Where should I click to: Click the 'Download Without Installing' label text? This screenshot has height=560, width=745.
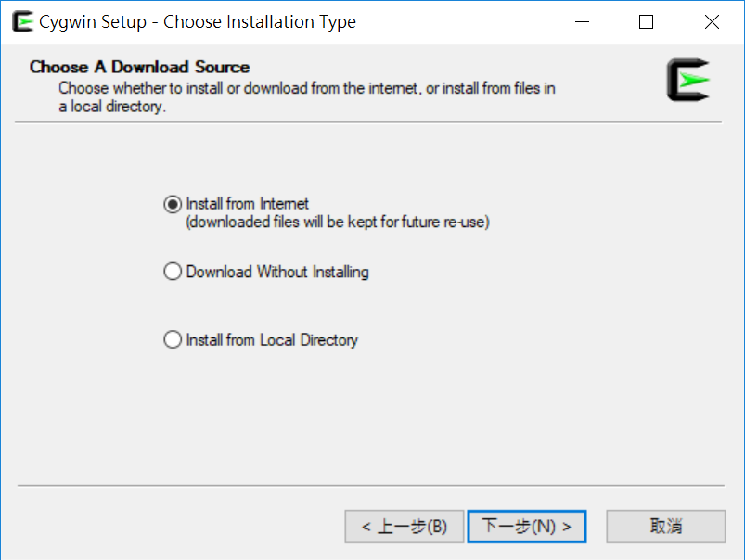pyautogui.click(x=277, y=272)
